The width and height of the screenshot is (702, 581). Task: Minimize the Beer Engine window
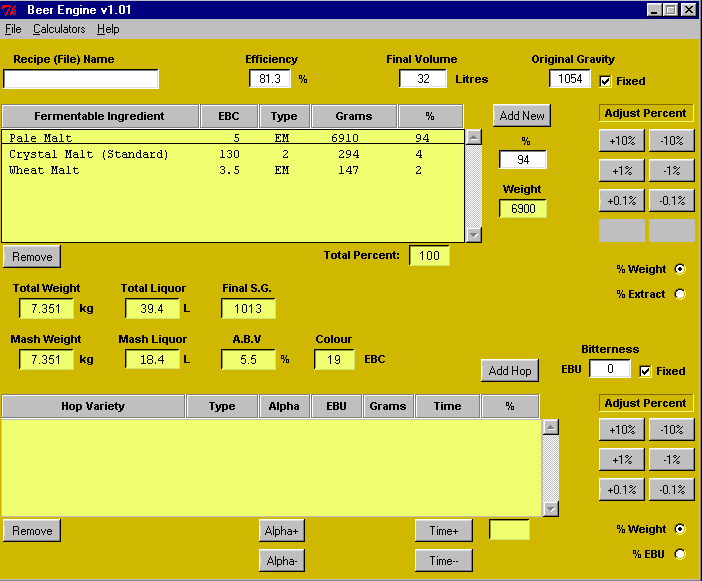(654, 10)
